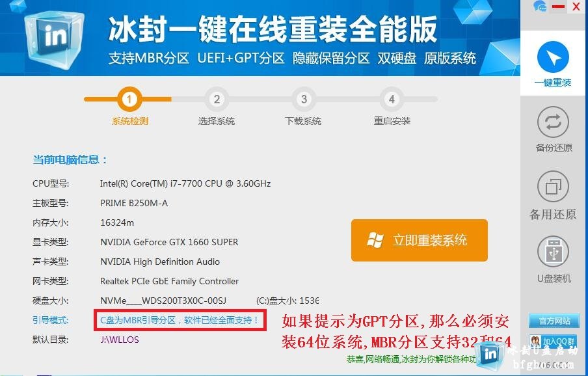This screenshot has width=588, height=376.
Task: Click the Windows flag on the orange button
Action: pos(375,240)
